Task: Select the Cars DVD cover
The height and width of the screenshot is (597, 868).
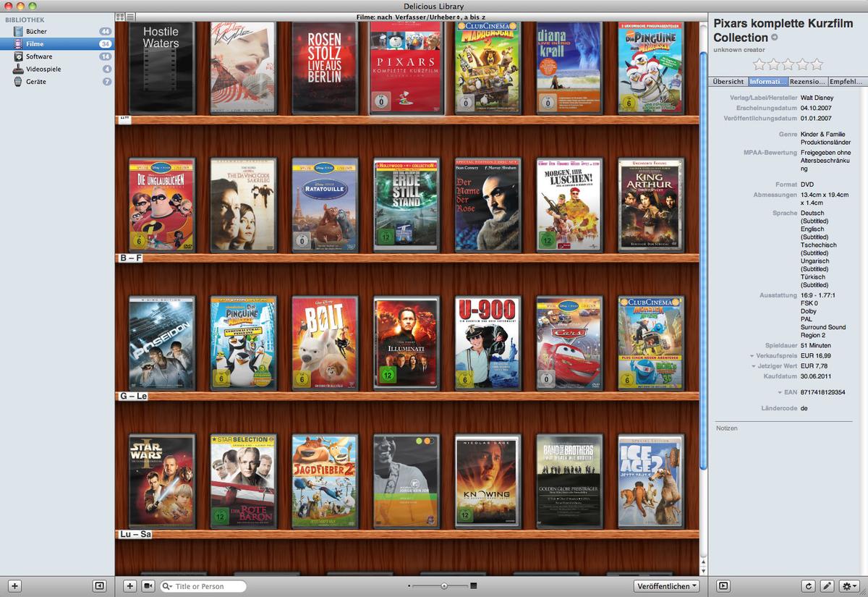Action: pos(569,343)
